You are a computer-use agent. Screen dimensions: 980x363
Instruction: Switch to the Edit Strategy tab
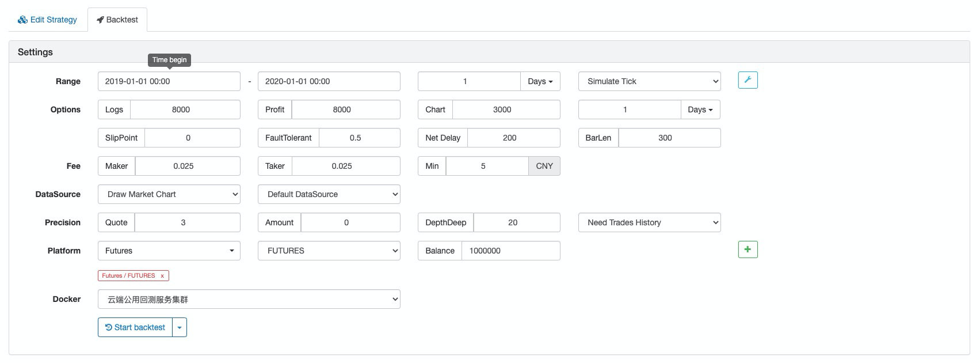(47, 20)
